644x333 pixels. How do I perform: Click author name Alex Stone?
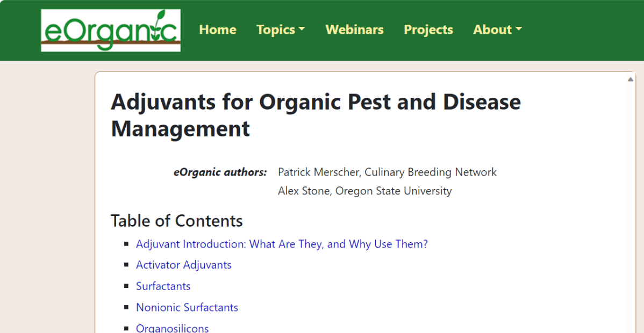(x=304, y=191)
